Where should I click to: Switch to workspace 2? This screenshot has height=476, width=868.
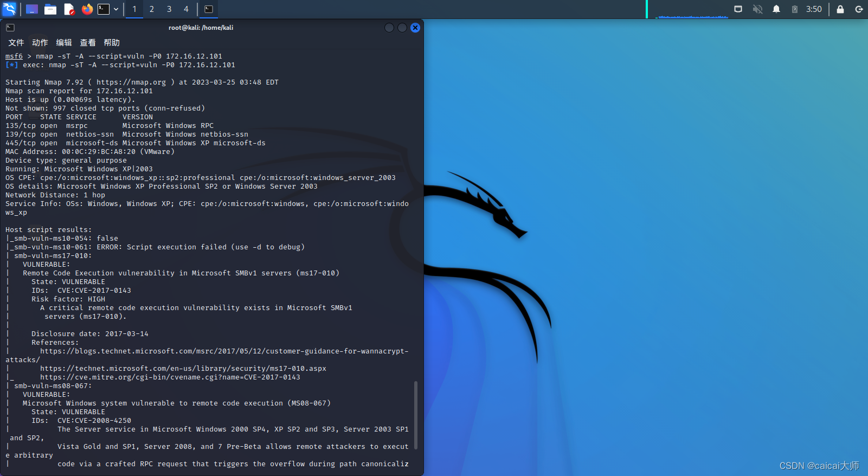click(152, 9)
